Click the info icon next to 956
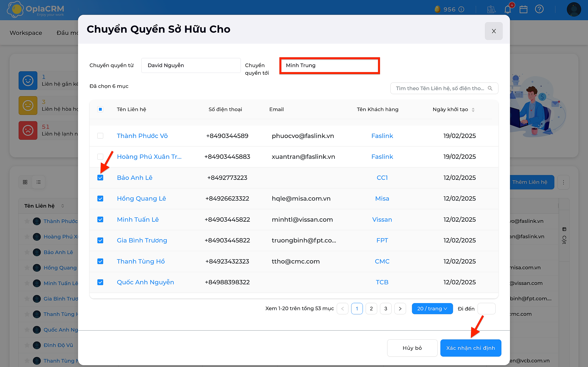Image resolution: width=588 pixels, height=367 pixels. click(x=461, y=9)
